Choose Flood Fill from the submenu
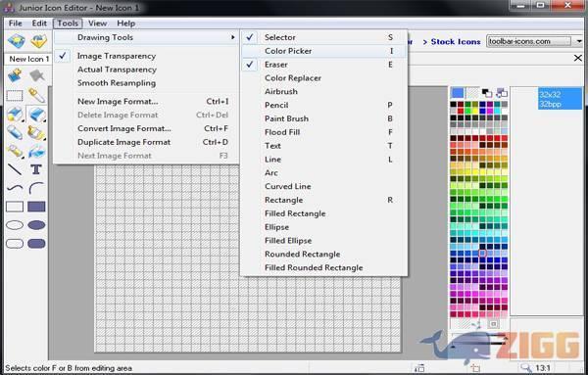This screenshot has width=588, height=375. 324,132
